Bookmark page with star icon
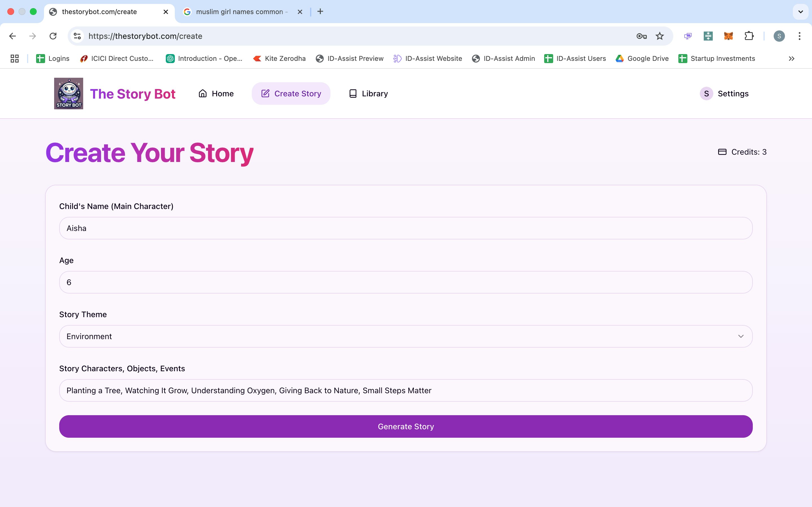This screenshot has height=507, width=812. click(659, 36)
